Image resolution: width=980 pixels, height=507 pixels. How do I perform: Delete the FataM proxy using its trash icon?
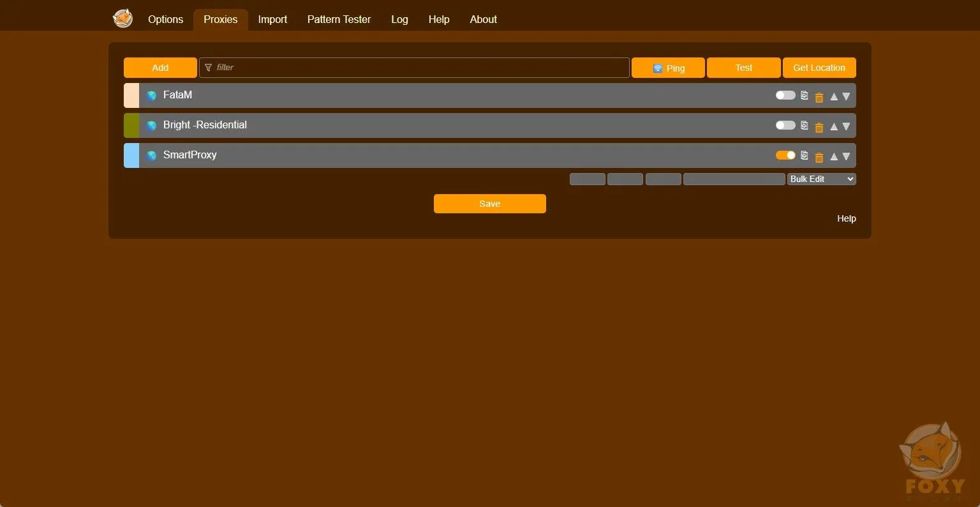coord(819,97)
